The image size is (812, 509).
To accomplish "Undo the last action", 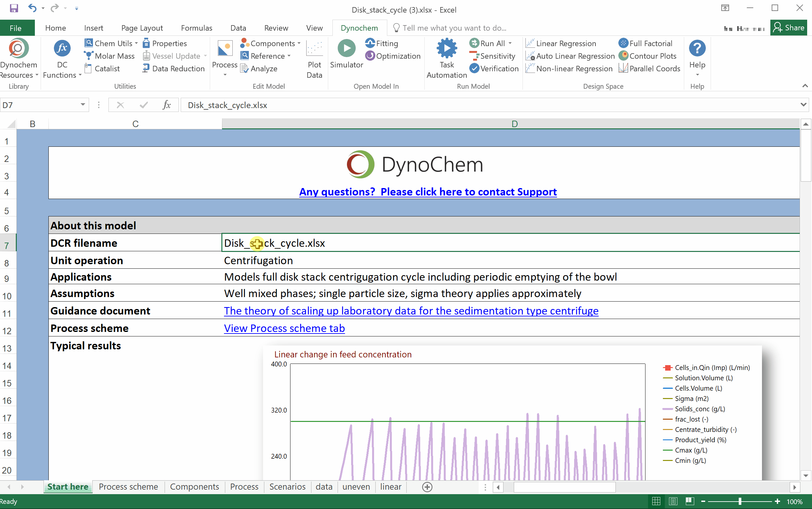I will click(32, 8).
